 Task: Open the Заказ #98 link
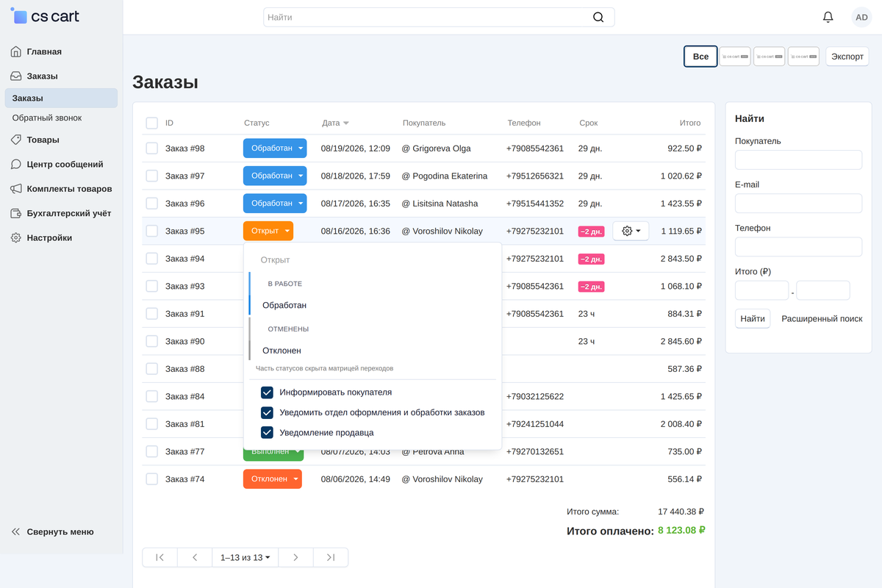[185, 148]
